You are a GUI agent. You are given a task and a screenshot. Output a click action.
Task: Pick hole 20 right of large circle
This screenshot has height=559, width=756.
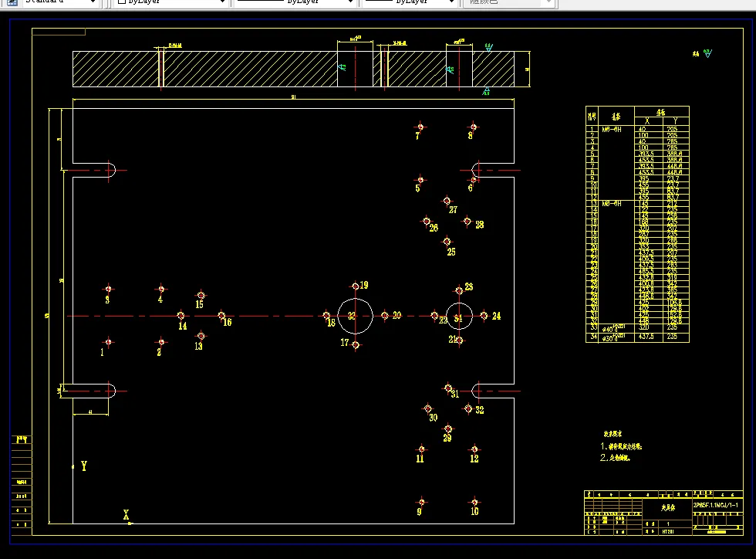click(385, 315)
